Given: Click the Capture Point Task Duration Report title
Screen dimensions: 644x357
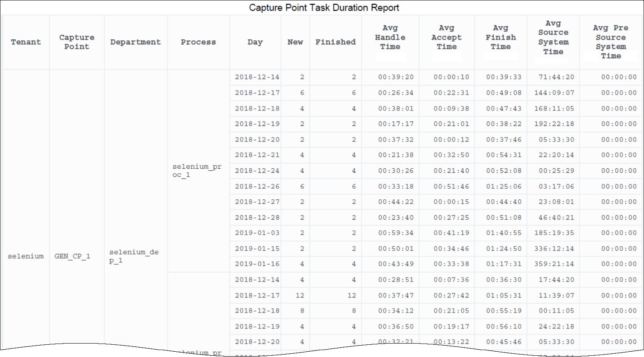Looking at the screenshot, I should click(324, 8).
